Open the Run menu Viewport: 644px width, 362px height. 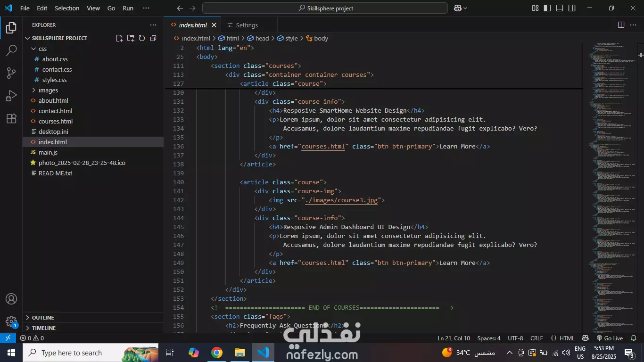(128, 8)
